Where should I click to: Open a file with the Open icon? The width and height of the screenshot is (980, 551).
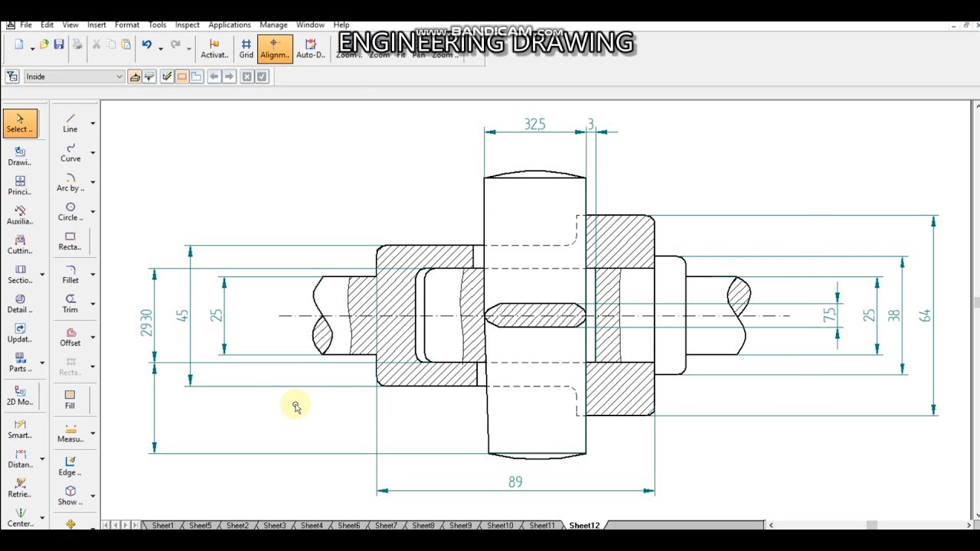(44, 45)
